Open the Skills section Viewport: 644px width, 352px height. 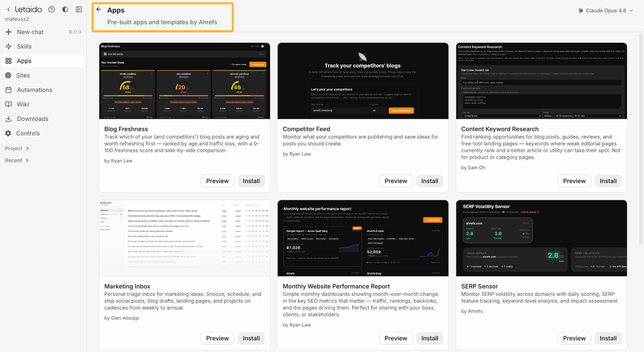[x=43, y=47]
